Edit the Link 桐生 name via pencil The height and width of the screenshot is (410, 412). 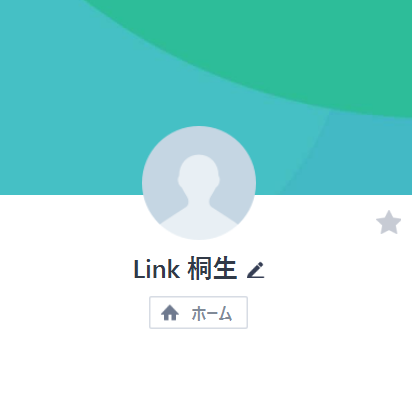coord(256,270)
